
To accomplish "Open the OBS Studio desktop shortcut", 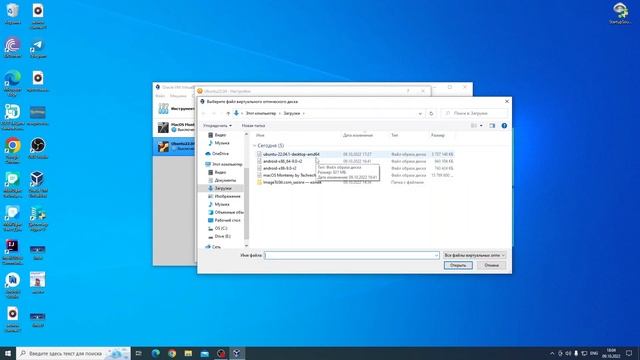I will [x=38, y=149].
